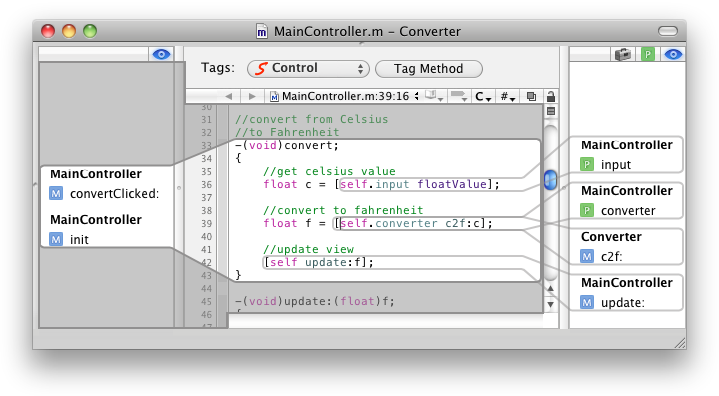Click the -(void)update:(float)f; line
Screen dimensions: 719x396
point(315,302)
